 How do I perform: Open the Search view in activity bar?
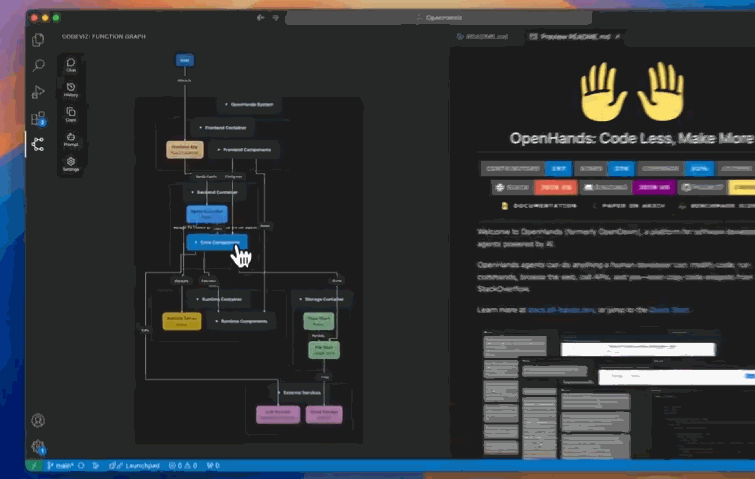pos(38,66)
